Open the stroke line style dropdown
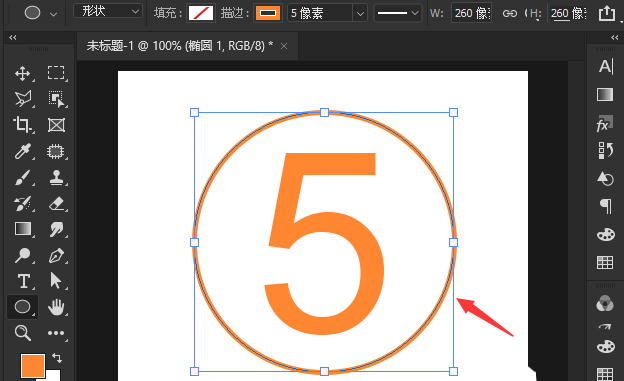624x381 pixels. [398, 13]
